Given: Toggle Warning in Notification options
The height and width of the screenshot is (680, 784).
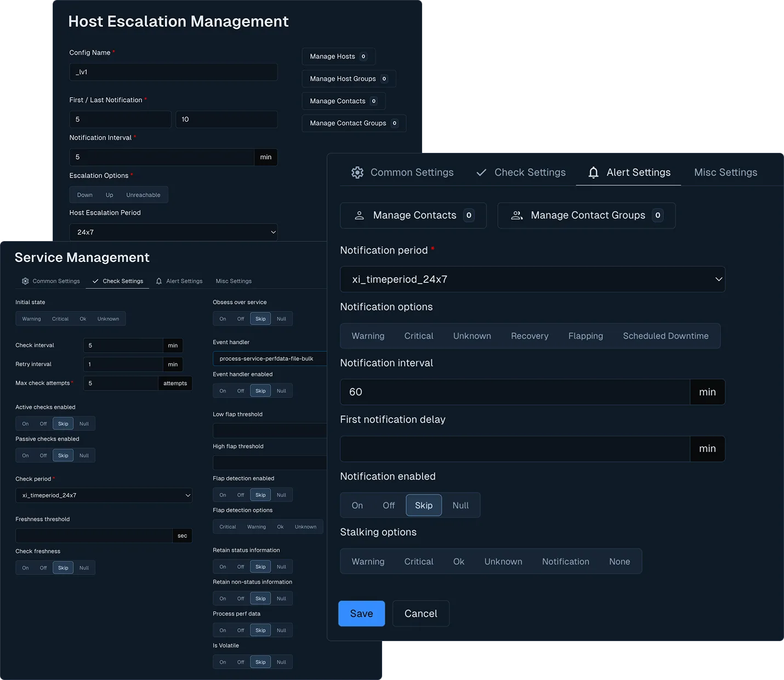Looking at the screenshot, I should point(368,336).
